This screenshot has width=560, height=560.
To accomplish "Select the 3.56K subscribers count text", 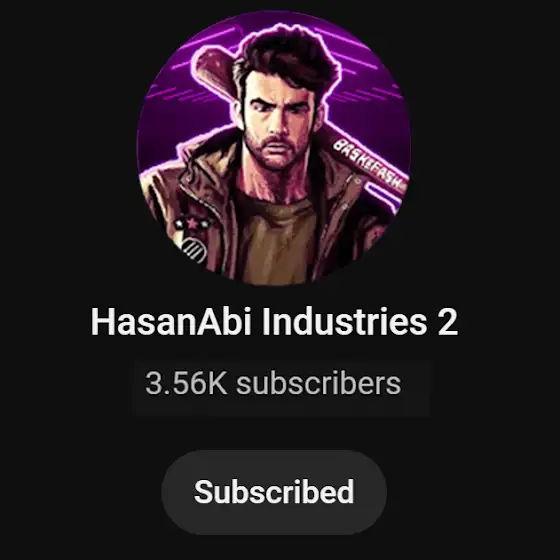I will pos(273,384).
